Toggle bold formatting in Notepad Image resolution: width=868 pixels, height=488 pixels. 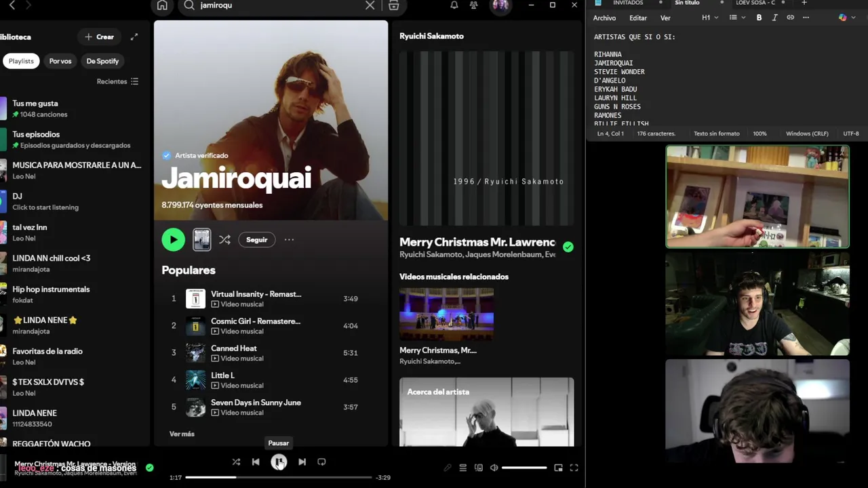[x=759, y=18]
